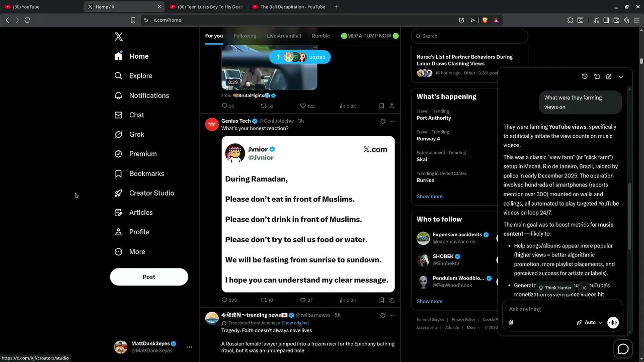Collapse the Grok panel with the chevron
Screen dimensions: 644x362
[621, 76]
